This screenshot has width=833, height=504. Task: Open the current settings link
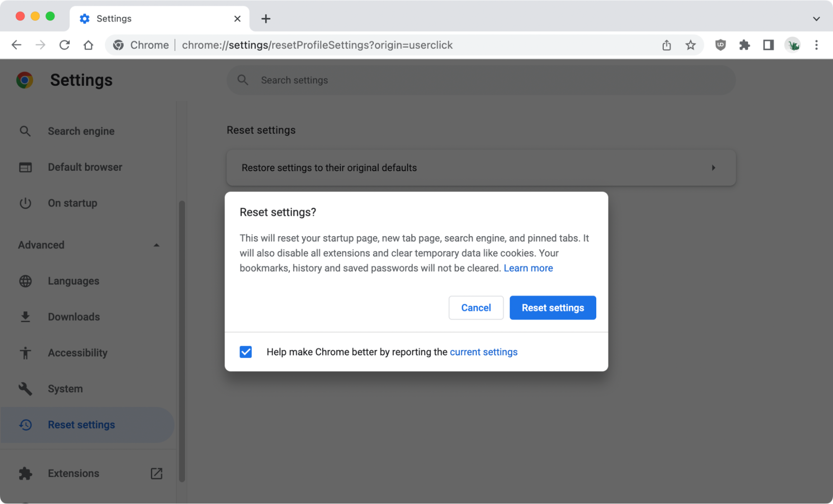click(483, 352)
